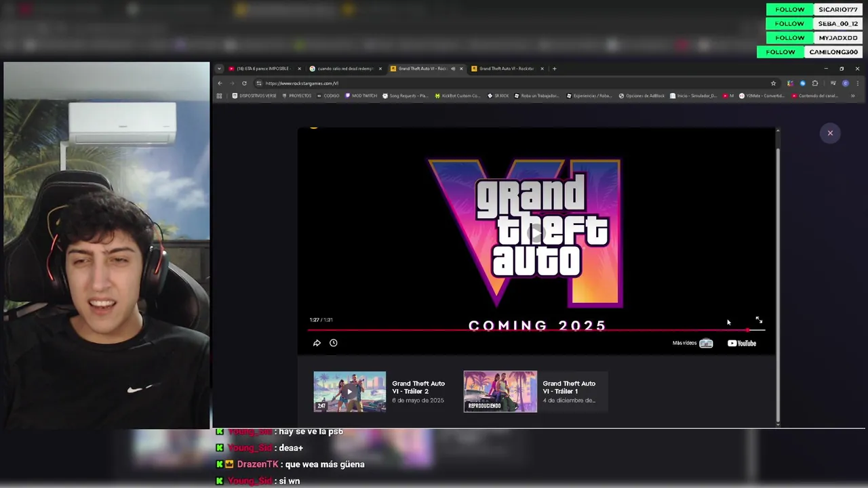
Task: Expand the tab search dropdown arrow
Action: (219, 68)
